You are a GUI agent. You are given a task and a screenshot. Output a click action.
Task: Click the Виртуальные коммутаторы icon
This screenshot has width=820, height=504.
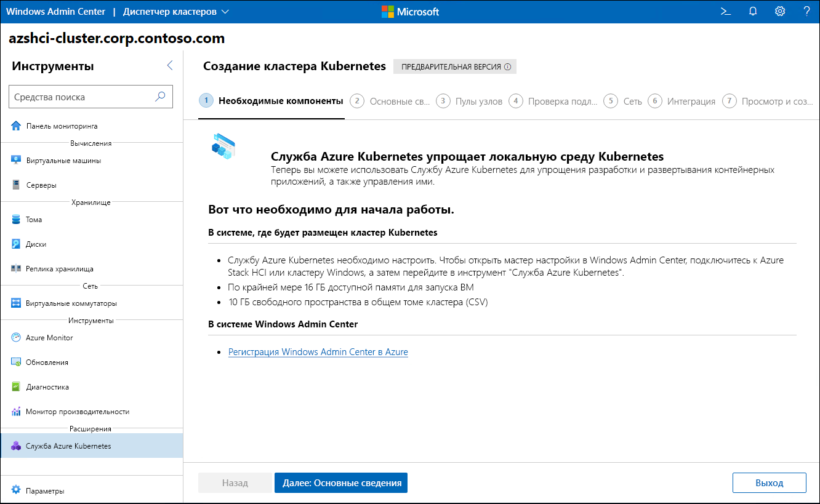coord(16,303)
